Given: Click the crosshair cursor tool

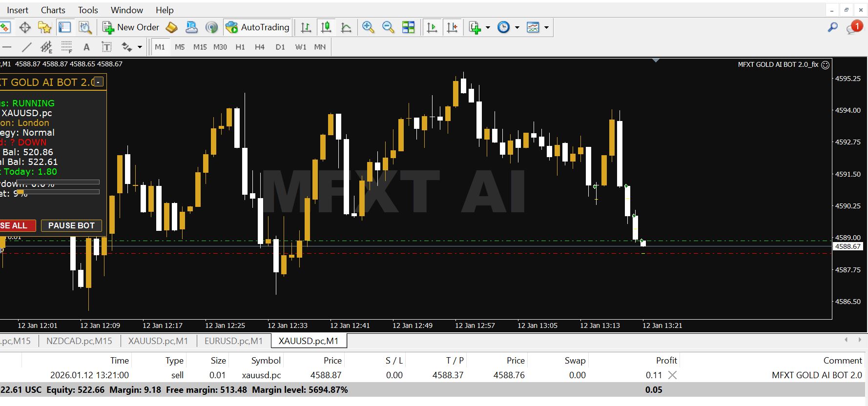Looking at the screenshot, I should (x=25, y=28).
